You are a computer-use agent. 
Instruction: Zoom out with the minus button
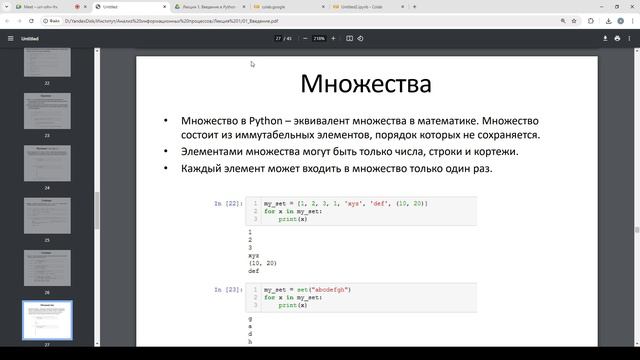point(305,38)
